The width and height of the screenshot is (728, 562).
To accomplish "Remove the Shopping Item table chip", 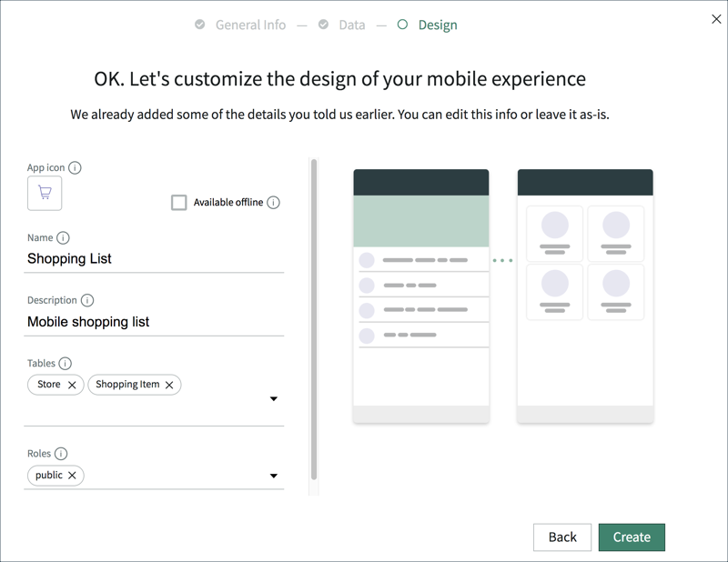I will coord(167,385).
